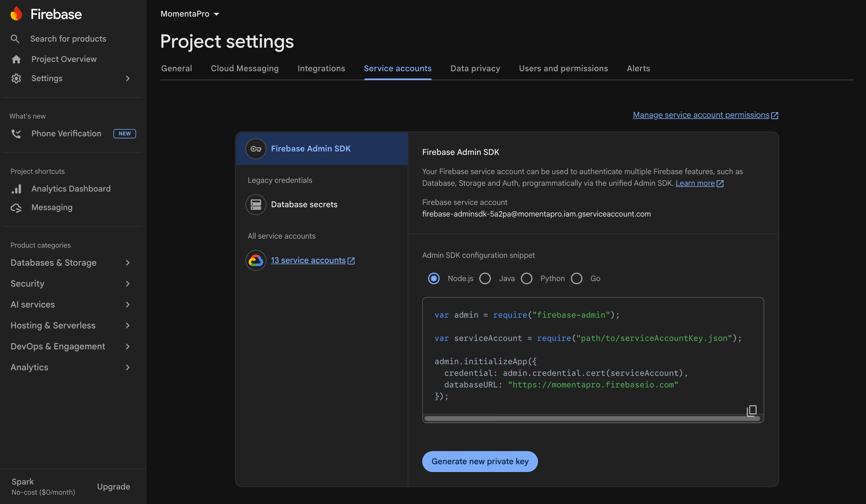Screen dimensions: 866x504
Task: Click the Google Cloud logo icon
Action: pyautogui.click(x=256, y=260)
